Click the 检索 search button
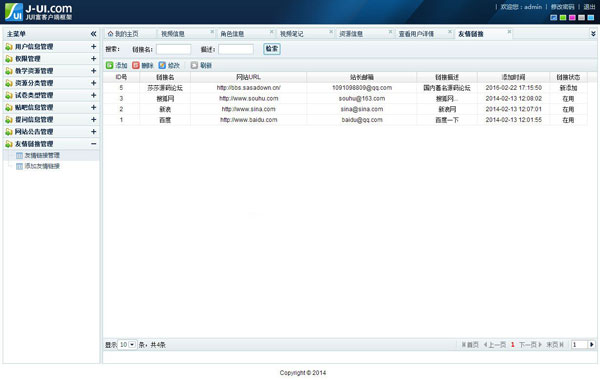 (x=272, y=49)
